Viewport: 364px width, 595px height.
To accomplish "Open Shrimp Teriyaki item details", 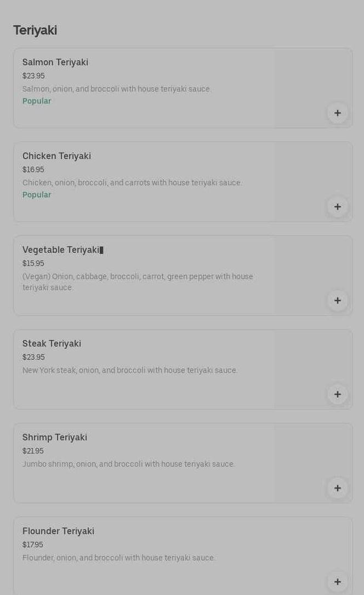I will tap(55, 438).
